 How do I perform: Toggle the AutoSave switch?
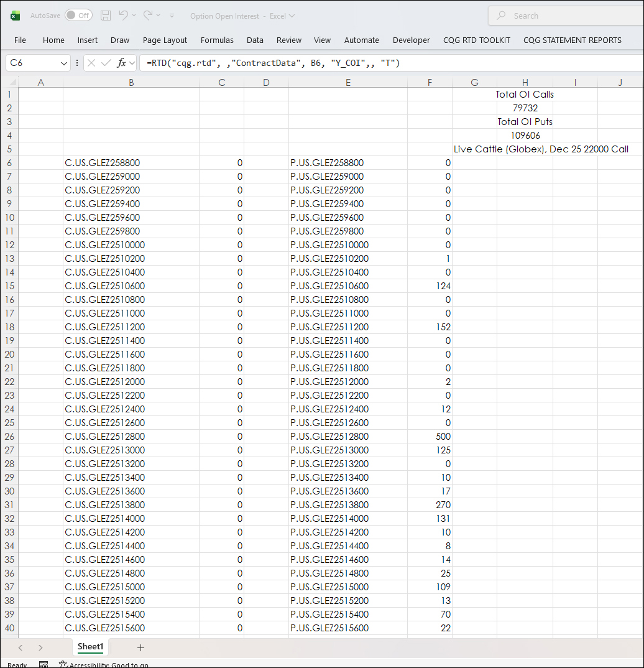[x=78, y=16]
